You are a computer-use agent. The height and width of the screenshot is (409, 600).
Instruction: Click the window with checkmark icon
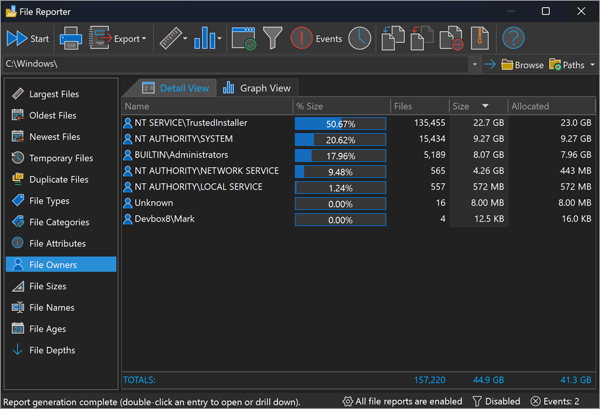click(244, 38)
